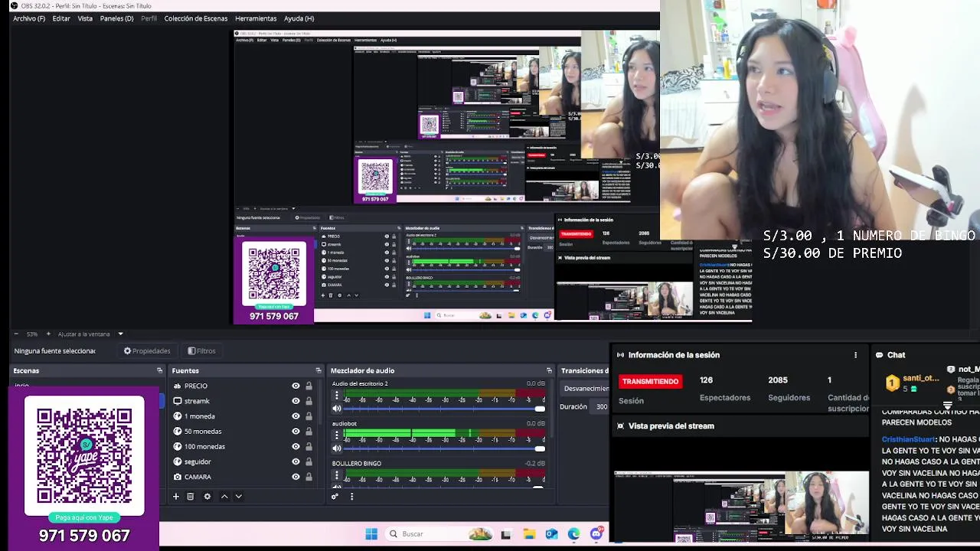This screenshot has height=551, width=980.
Task: Hide the streamk source
Action: click(x=296, y=401)
